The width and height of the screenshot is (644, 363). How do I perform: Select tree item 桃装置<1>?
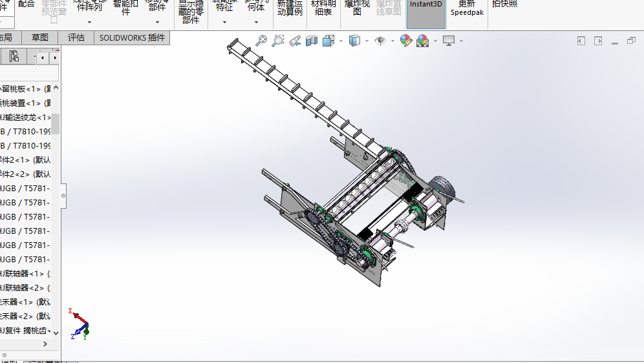click(25, 103)
